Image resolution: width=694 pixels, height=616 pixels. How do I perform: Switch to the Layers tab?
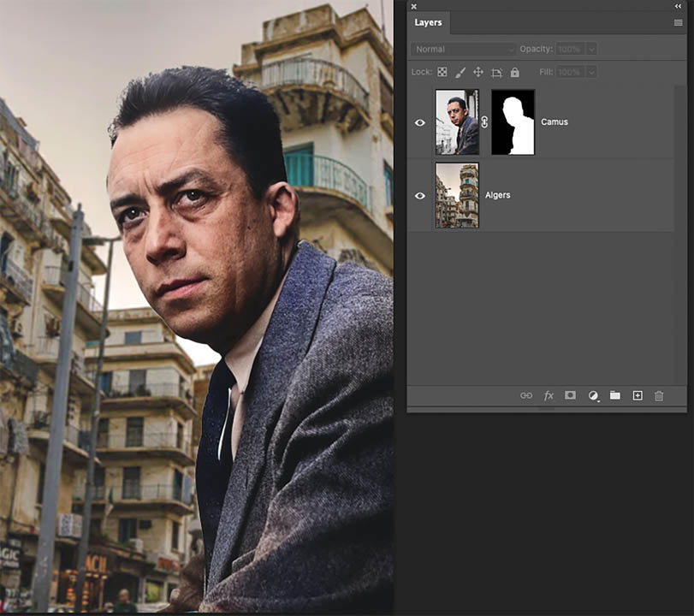[x=428, y=22]
